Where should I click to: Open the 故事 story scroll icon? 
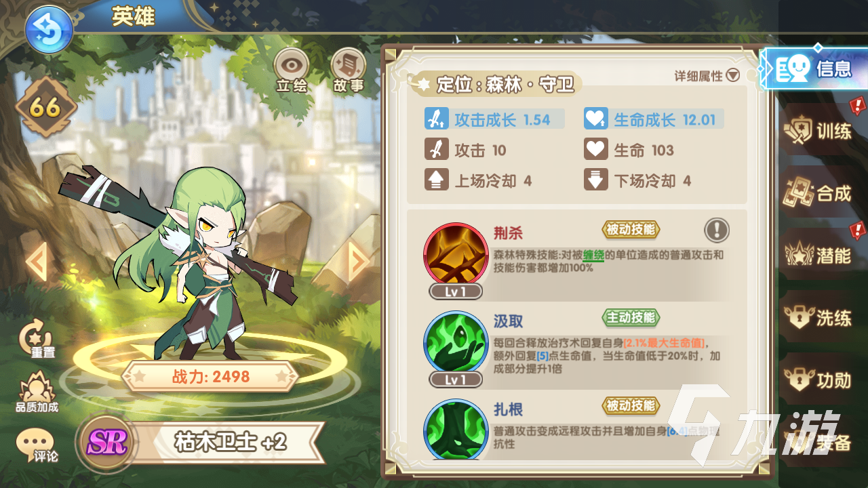coord(348,70)
